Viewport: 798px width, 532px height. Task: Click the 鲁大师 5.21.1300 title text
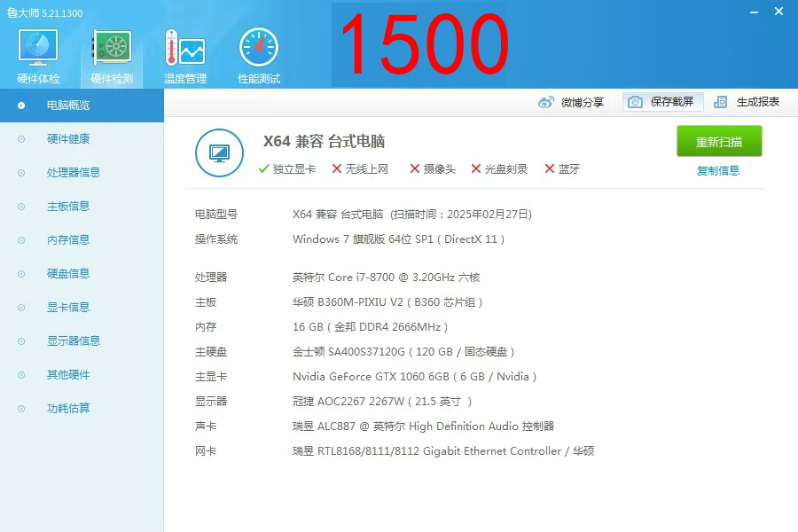tap(45, 12)
